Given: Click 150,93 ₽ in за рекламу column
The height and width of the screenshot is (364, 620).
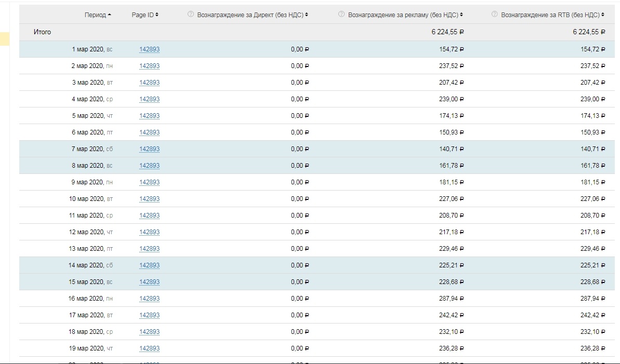Looking at the screenshot, I should (451, 132).
